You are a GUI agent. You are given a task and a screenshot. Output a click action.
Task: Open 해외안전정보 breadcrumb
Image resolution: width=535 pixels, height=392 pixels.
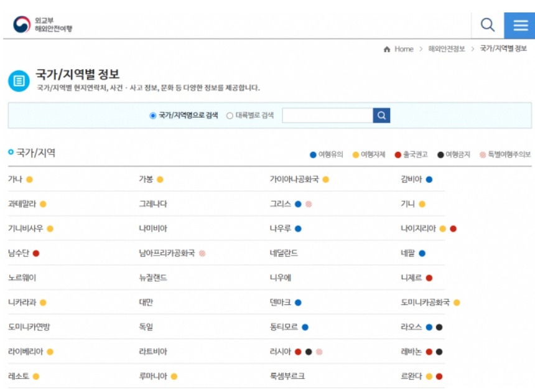coord(447,49)
